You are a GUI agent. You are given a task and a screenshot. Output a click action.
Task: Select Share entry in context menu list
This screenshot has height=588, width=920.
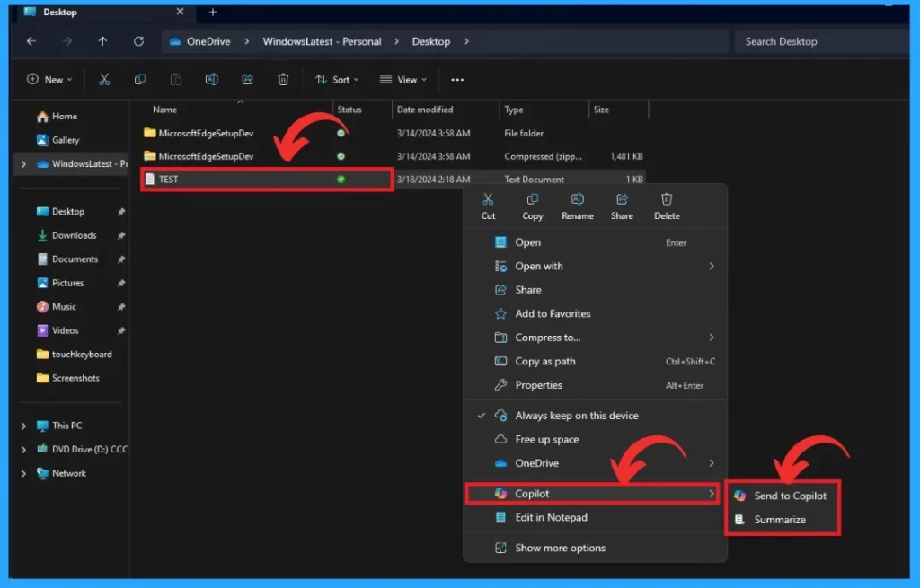[595, 290]
